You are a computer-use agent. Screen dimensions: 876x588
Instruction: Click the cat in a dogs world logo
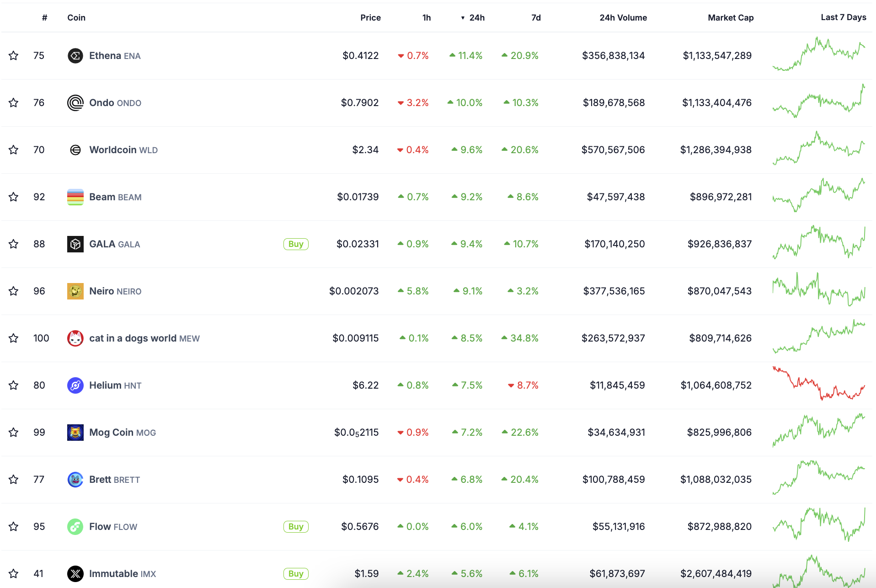tap(75, 338)
